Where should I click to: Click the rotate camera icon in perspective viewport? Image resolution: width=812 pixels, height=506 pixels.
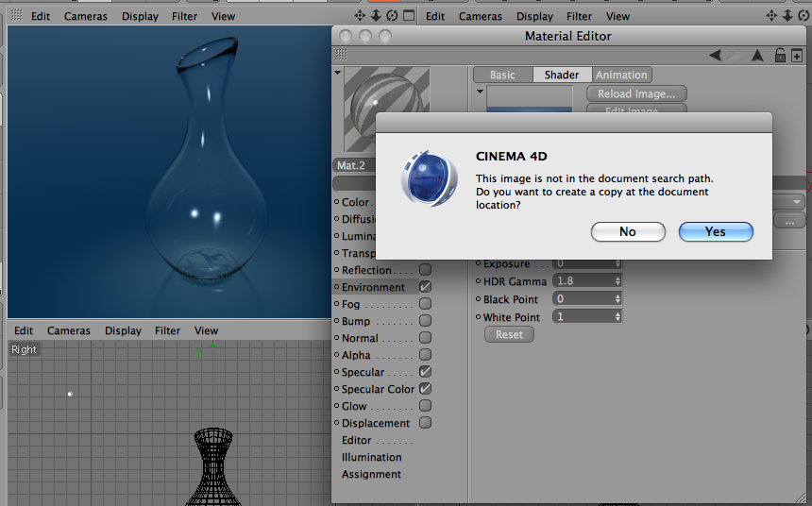392,15
